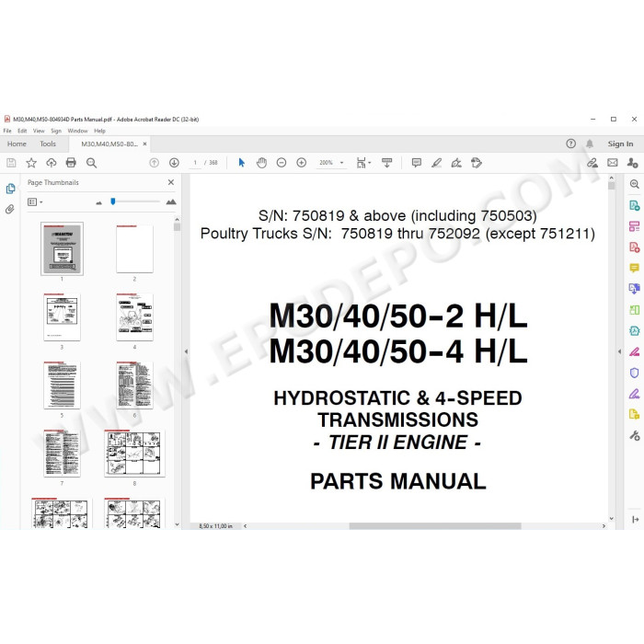The height and width of the screenshot is (644, 644).
Task: Open the Window menu
Action: pos(77,131)
